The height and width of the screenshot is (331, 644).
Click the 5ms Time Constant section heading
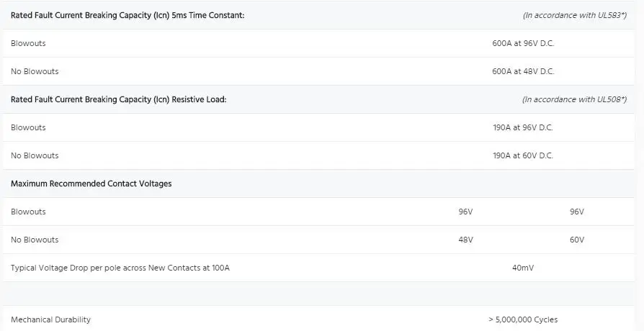[x=128, y=15]
